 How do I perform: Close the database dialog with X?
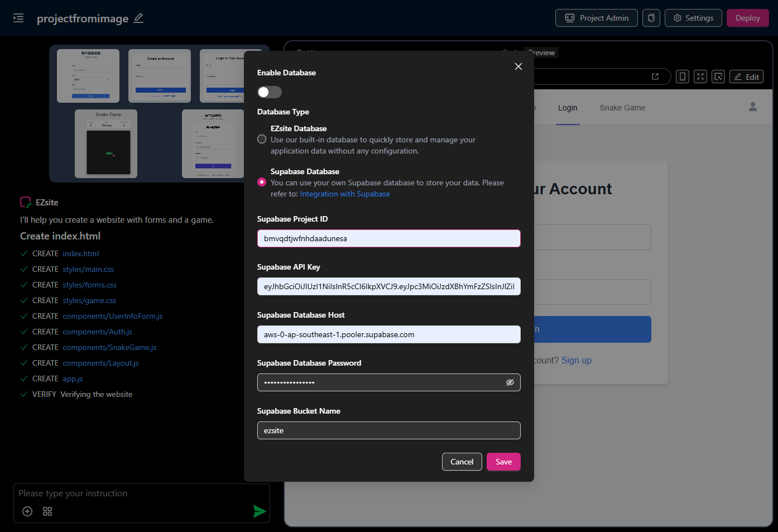coord(518,66)
